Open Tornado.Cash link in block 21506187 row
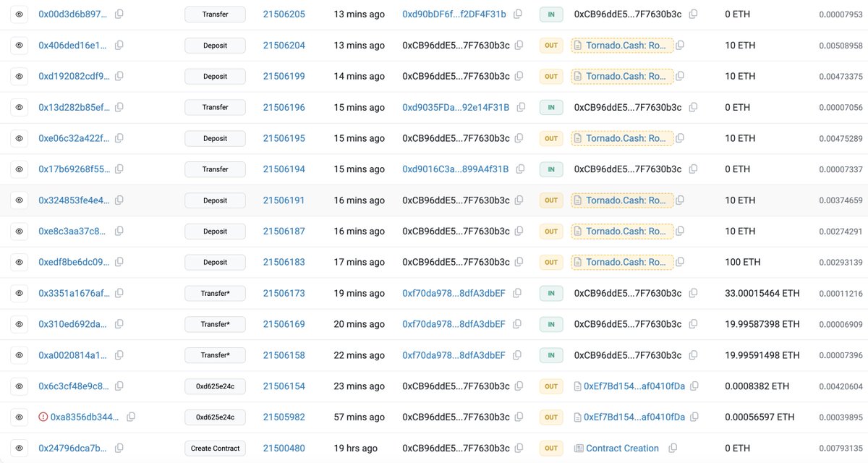This screenshot has height=463, width=868. pos(626,231)
